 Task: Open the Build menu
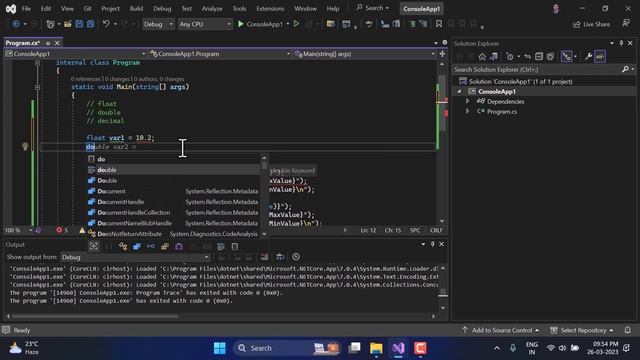coord(136,9)
